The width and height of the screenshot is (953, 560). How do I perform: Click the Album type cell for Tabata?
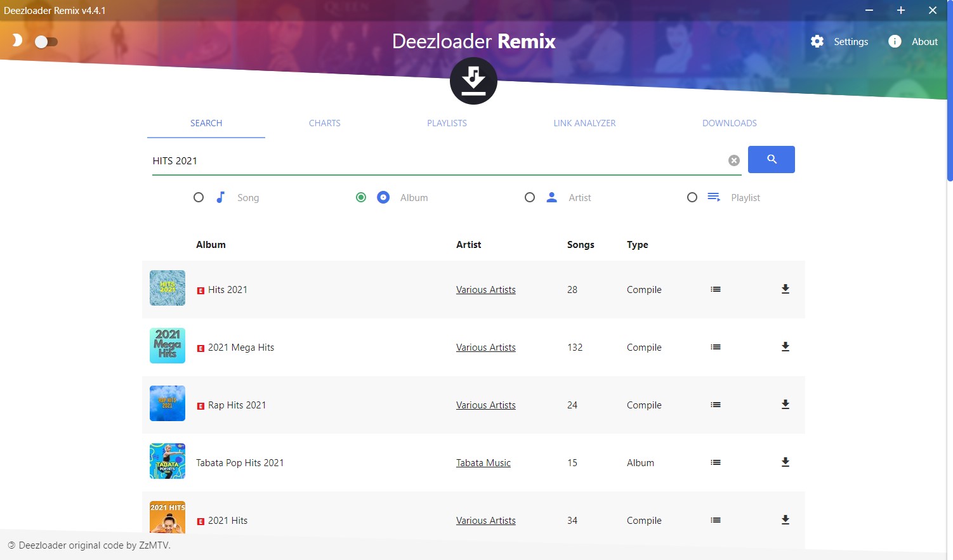tap(640, 463)
